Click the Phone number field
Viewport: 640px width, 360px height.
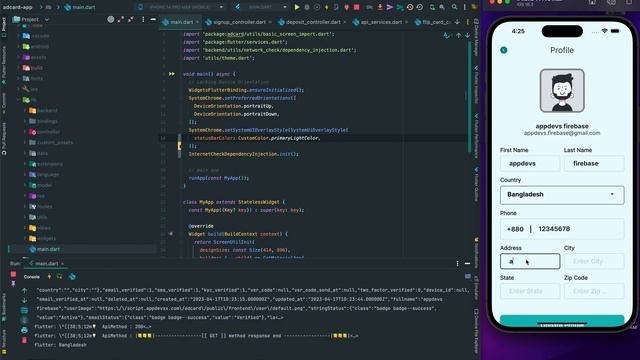[x=562, y=229]
